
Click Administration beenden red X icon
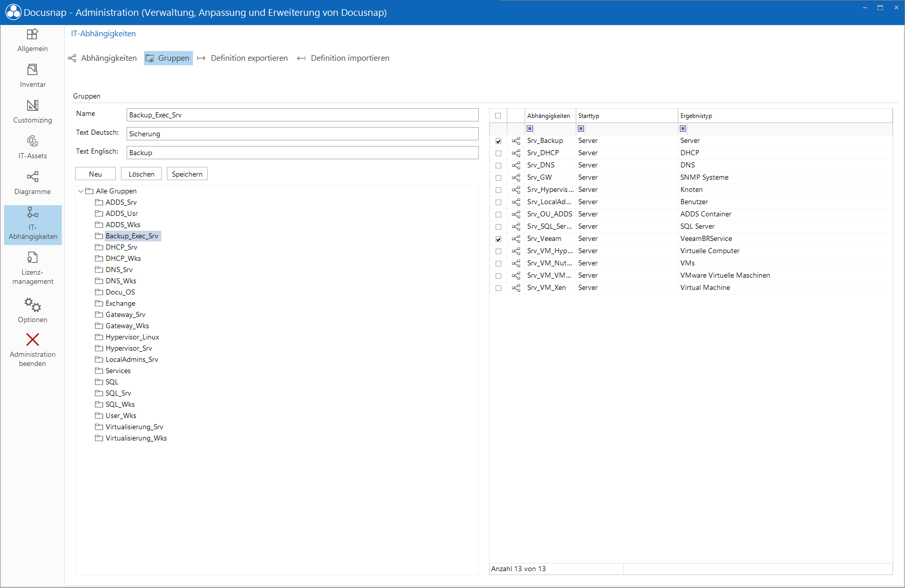click(33, 339)
